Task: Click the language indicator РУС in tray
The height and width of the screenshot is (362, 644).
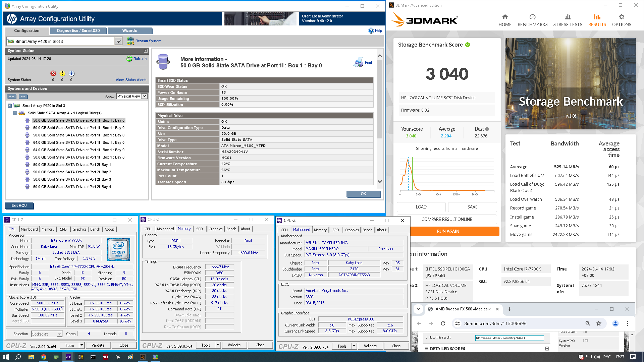Action: point(607,357)
